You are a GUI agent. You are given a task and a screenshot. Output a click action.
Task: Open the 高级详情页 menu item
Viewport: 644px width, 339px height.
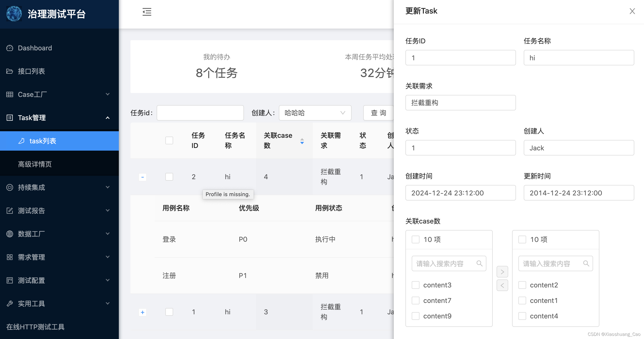coord(59,164)
